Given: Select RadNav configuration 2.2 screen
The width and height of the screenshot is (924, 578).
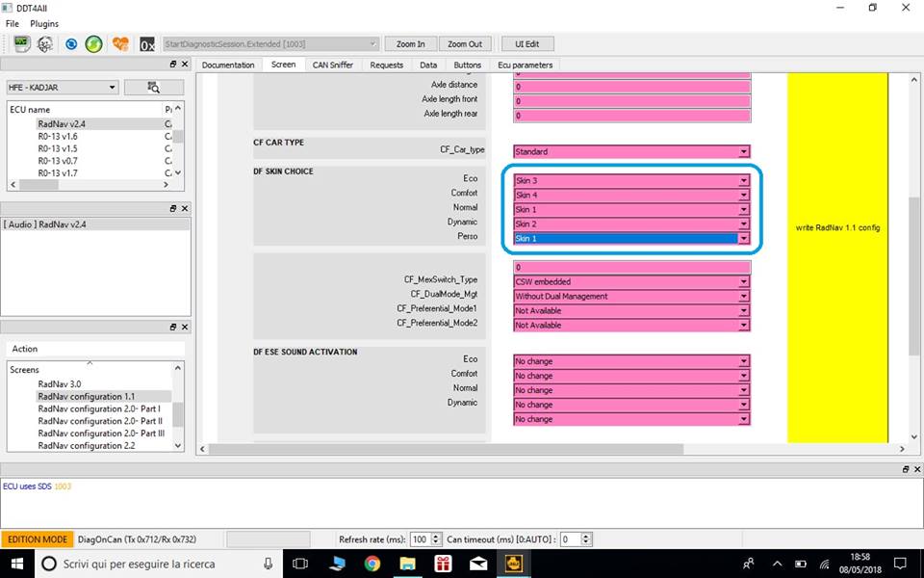Looking at the screenshot, I should click(87, 446).
